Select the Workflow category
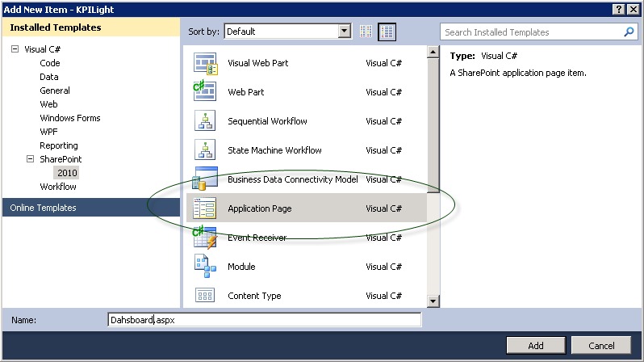The width and height of the screenshot is (644, 362). tap(58, 187)
